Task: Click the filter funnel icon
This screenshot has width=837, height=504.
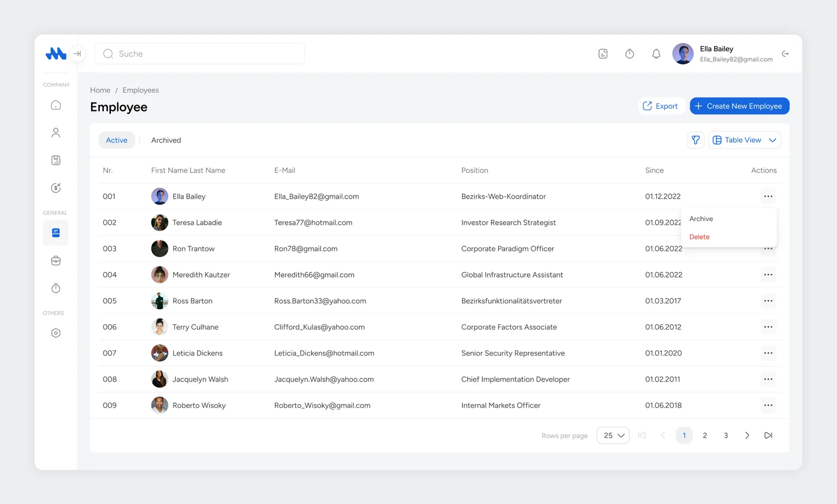Action: pyautogui.click(x=696, y=140)
